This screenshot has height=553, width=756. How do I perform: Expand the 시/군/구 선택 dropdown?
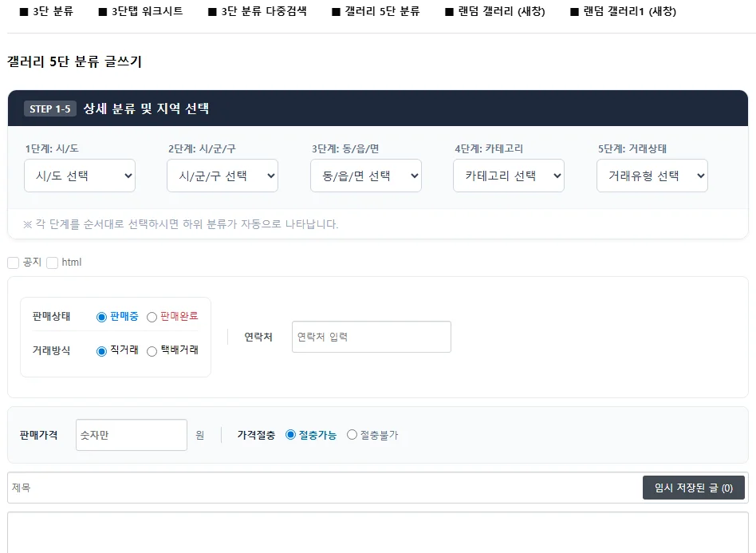point(222,176)
